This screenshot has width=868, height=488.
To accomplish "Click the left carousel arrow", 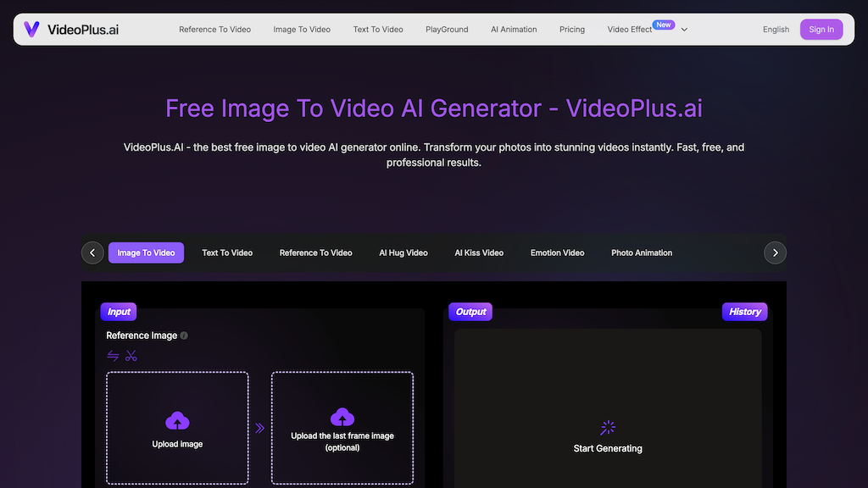I will (x=92, y=252).
